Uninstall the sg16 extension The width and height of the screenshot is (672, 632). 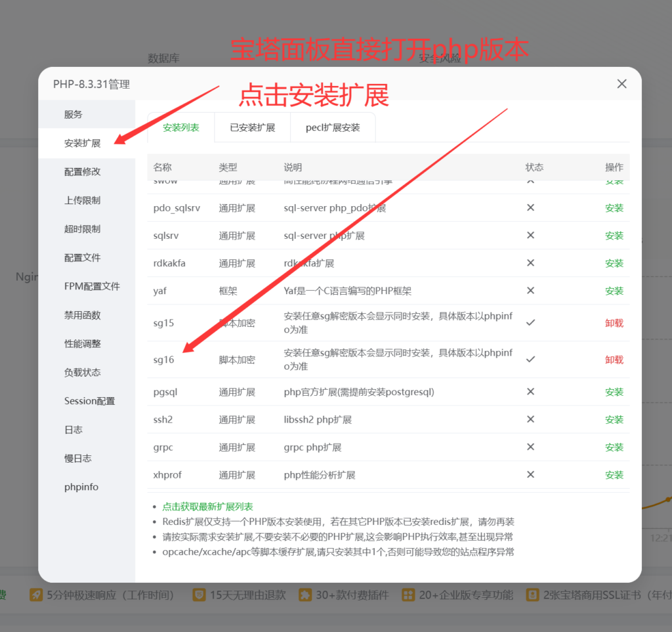(x=614, y=360)
